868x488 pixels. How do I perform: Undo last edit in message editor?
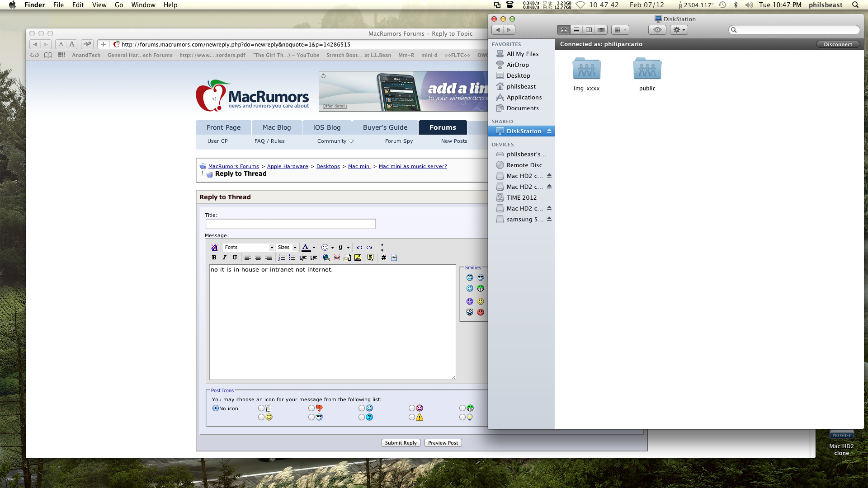[x=359, y=247]
